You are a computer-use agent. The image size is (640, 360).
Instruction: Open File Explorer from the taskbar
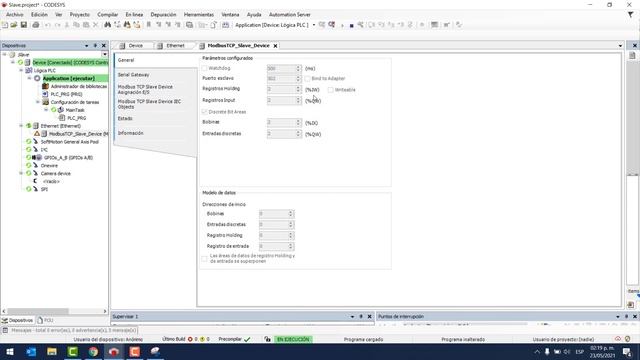pos(52,351)
